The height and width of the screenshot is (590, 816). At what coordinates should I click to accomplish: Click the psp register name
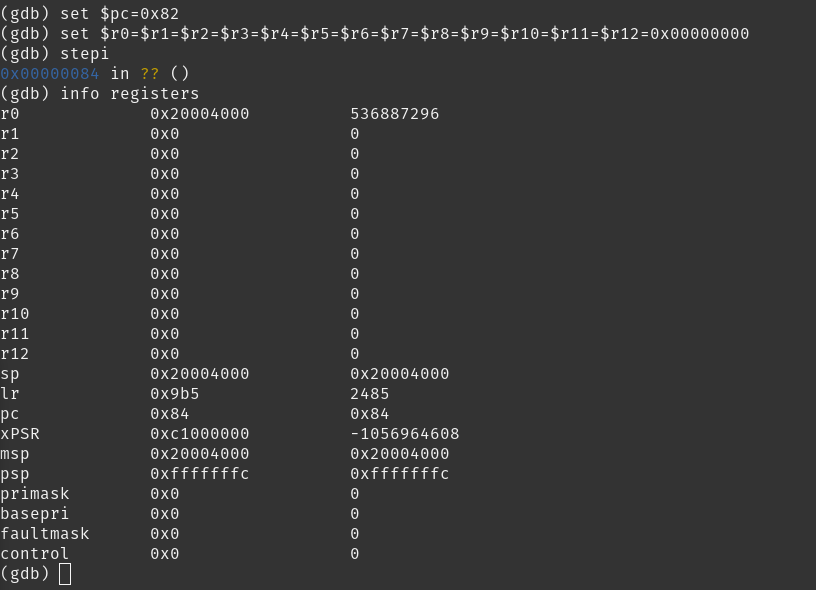point(15,474)
